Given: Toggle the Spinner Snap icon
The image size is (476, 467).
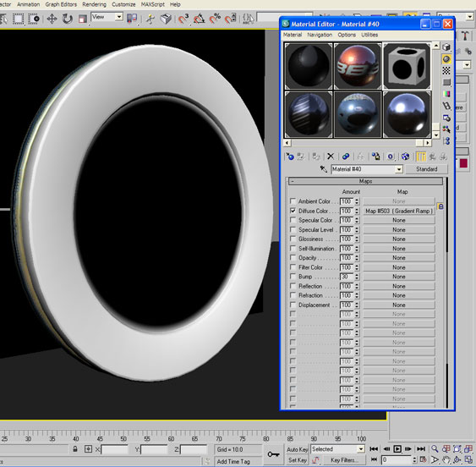Looking at the screenshot, I should tap(231, 19).
